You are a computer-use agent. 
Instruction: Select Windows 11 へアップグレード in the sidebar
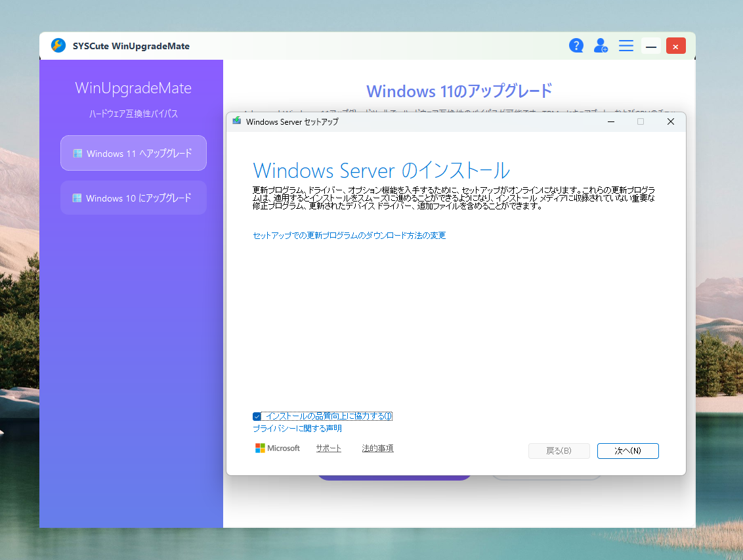(133, 153)
